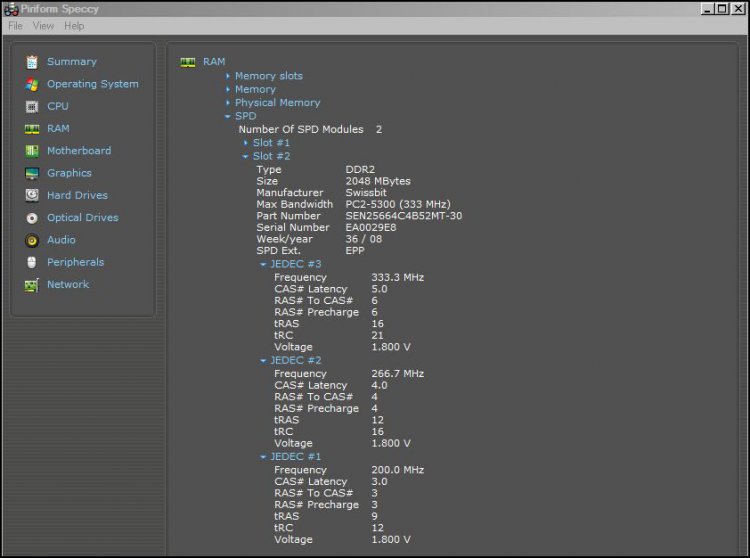This screenshot has width=750, height=558.
Task: Open the Help menu
Action: click(74, 26)
